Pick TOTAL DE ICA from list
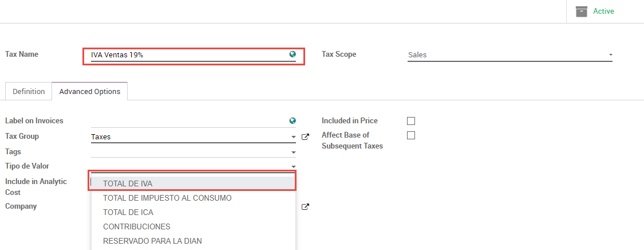The width and height of the screenshot is (644, 250). click(x=128, y=212)
